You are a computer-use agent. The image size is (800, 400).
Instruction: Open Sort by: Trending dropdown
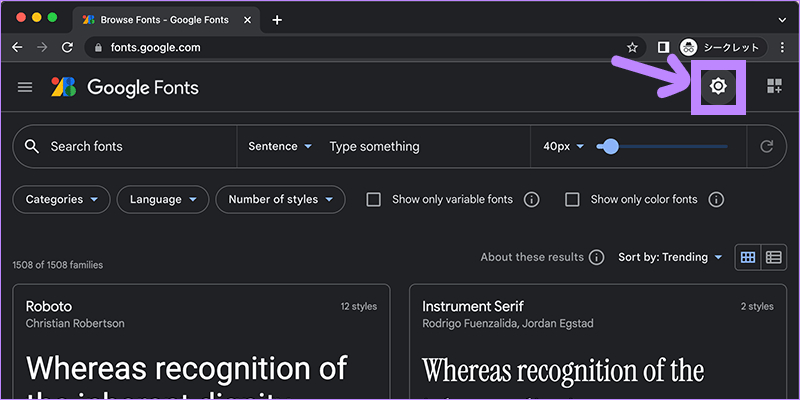(670, 257)
